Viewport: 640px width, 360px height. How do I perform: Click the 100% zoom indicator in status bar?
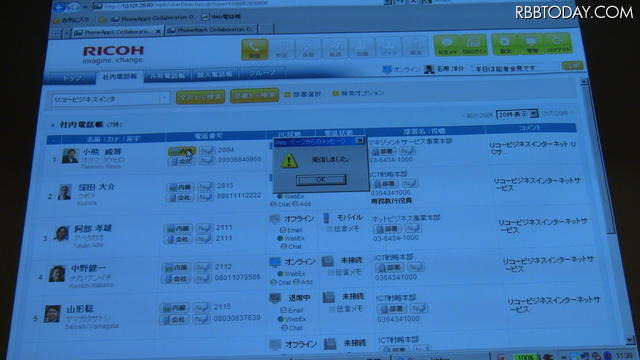[526, 357]
